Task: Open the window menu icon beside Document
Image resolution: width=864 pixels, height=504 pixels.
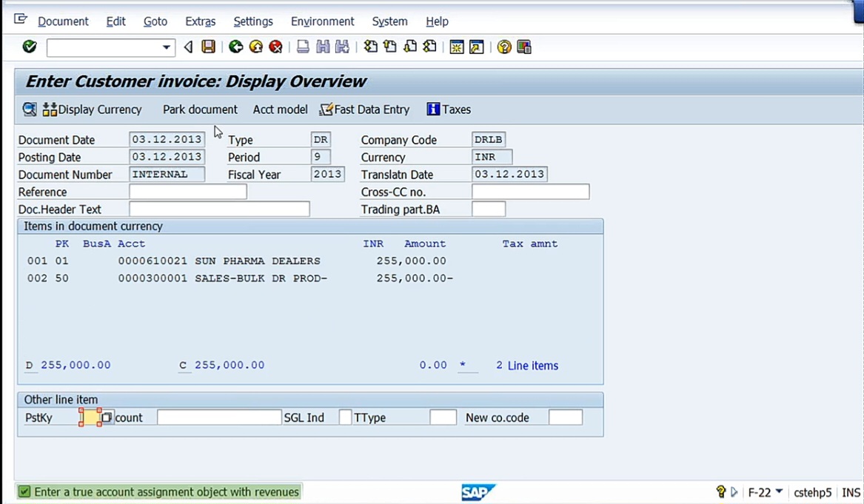Action: pyautogui.click(x=21, y=20)
